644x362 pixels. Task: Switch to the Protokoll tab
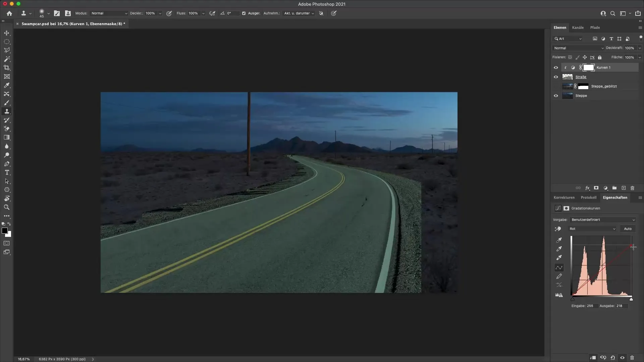pyautogui.click(x=588, y=197)
